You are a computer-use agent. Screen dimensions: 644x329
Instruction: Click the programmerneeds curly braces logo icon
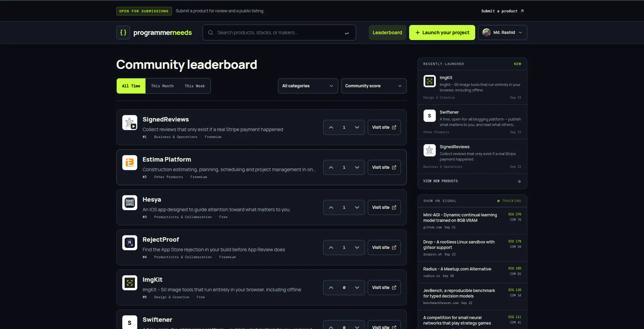pyautogui.click(x=123, y=33)
